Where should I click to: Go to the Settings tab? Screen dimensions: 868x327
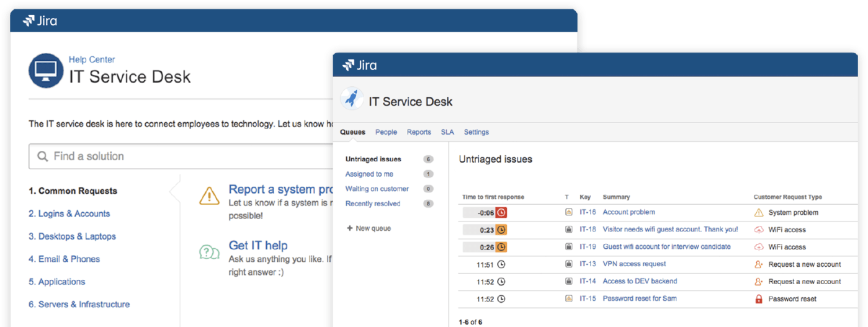click(476, 132)
